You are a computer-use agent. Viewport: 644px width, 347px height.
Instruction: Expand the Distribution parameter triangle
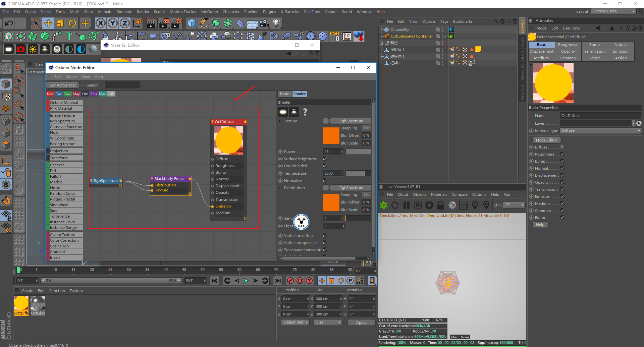280,187
